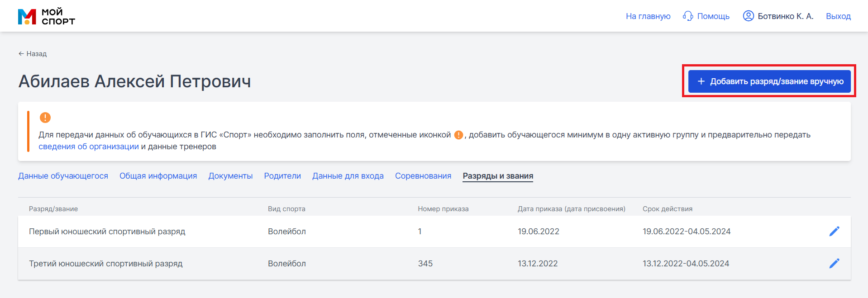Viewport: 868px width, 298px height.
Task: Click Волейбол in the Третий юношеский row
Action: 287,264
